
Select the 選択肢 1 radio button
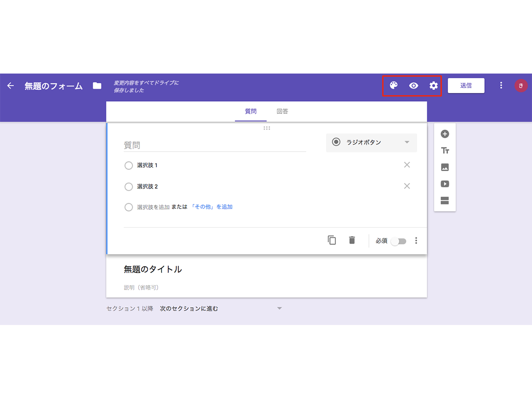click(x=129, y=166)
